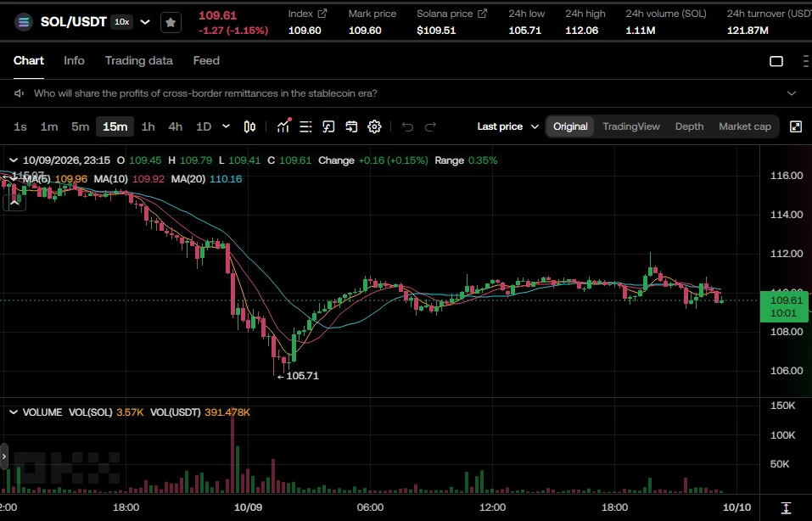The image size is (812, 521).
Task: Click the chart layout rectangle icon
Action: 776,61
